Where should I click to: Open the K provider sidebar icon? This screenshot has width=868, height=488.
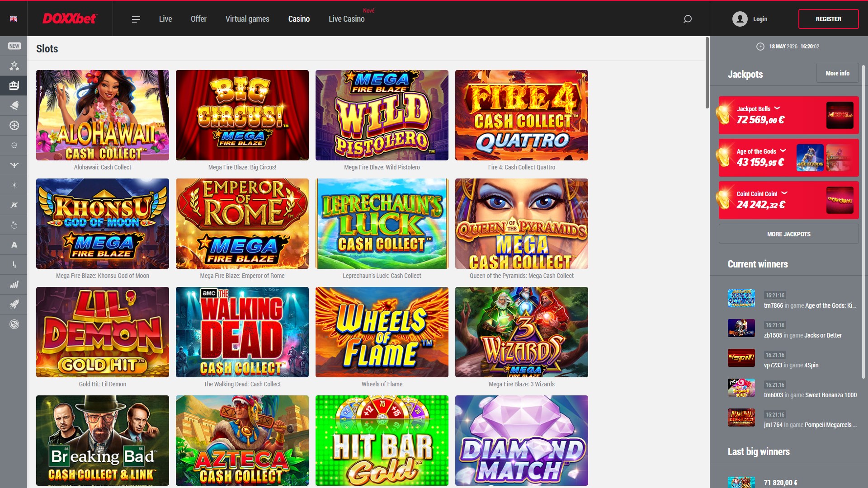click(14, 205)
